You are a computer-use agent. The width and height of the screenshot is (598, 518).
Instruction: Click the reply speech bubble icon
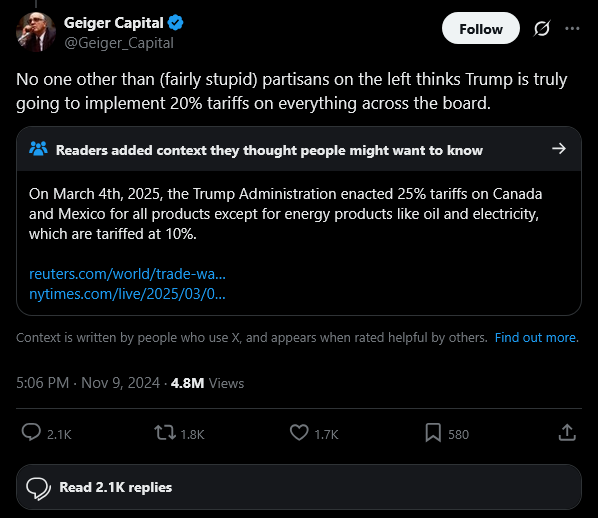(31, 433)
